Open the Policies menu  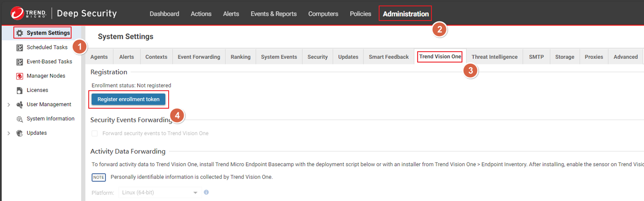point(360,14)
